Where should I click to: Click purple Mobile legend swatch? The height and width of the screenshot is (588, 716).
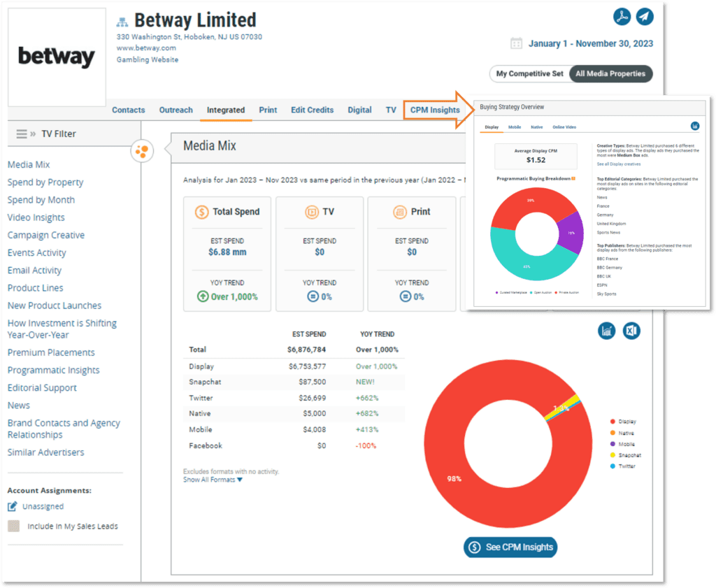pyautogui.click(x=613, y=444)
